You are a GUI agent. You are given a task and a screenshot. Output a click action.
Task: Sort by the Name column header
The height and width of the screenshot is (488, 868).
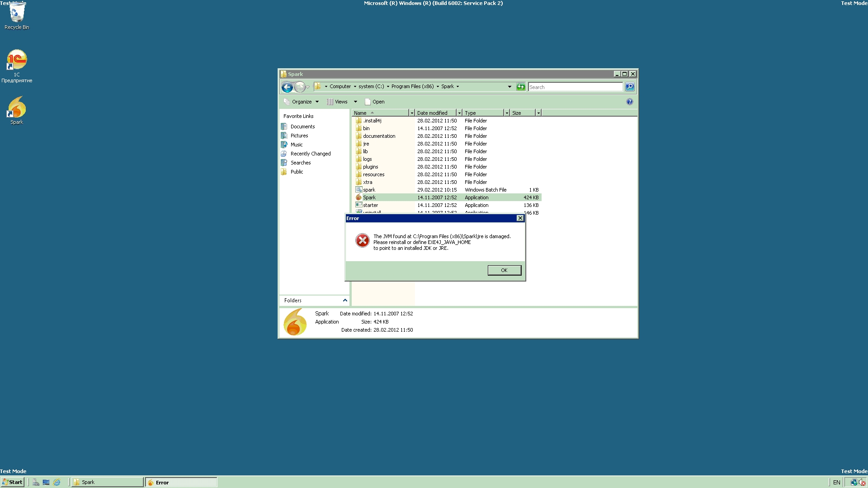click(380, 113)
